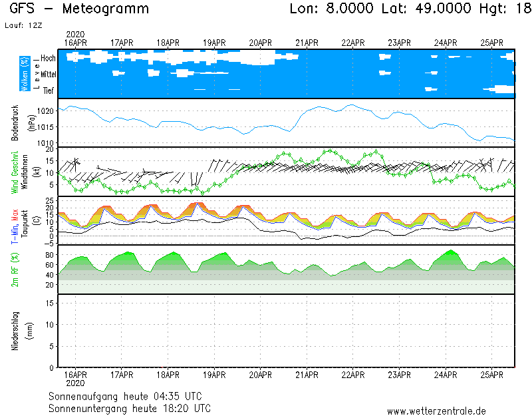Select the Mittel cloud level label

(48, 75)
